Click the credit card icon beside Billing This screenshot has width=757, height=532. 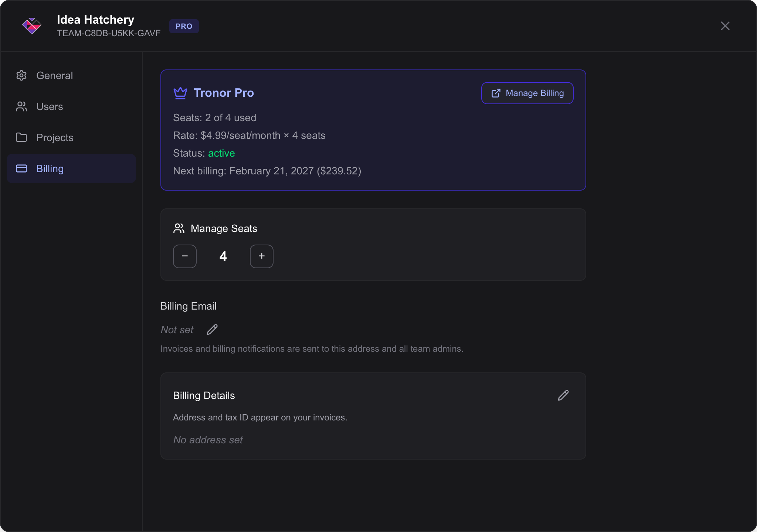22,168
